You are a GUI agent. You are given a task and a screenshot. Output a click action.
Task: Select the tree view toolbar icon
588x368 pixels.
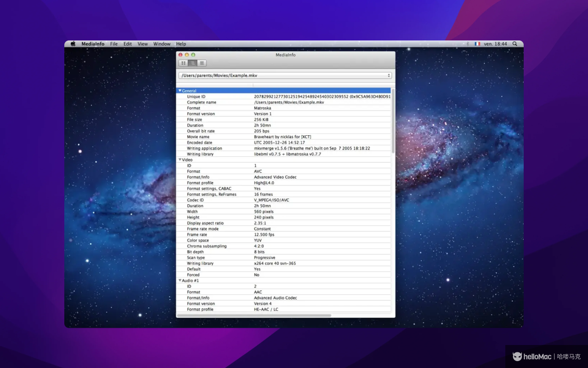pyautogui.click(x=193, y=63)
